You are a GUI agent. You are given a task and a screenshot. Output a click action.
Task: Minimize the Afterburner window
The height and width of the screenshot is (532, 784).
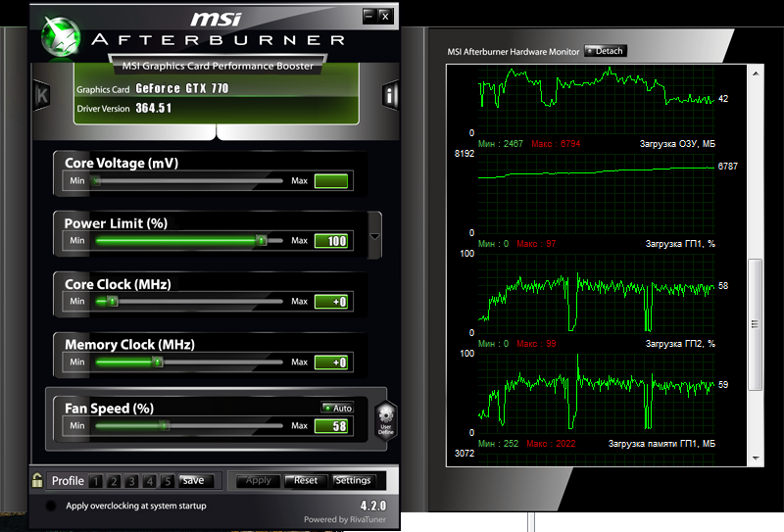369,16
